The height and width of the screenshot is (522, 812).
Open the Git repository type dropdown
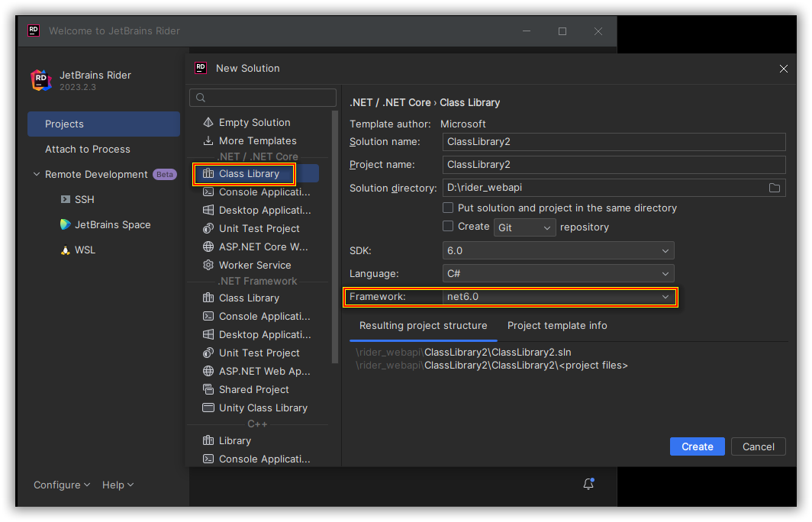point(524,227)
